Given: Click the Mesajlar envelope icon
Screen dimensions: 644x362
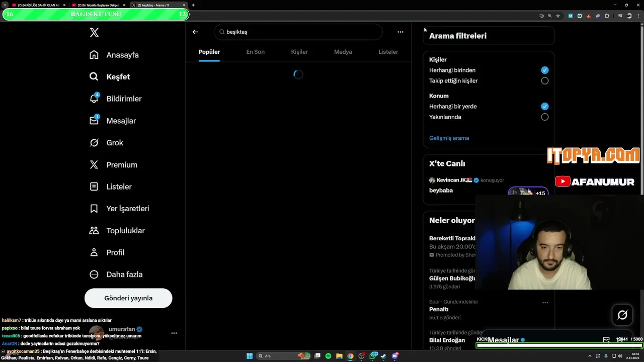Looking at the screenshot, I should (94, 121).
